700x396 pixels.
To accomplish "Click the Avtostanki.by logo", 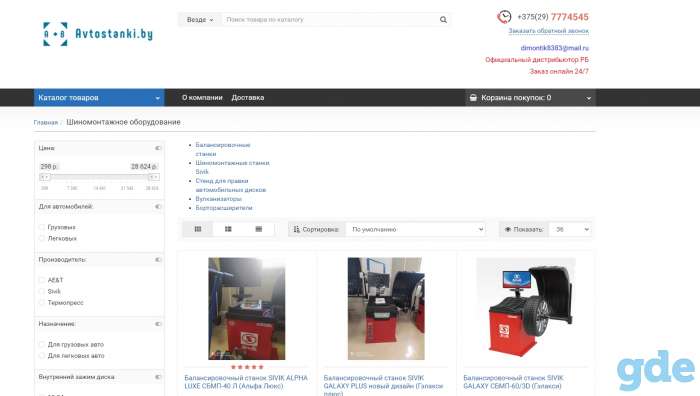I will [98, 34].
